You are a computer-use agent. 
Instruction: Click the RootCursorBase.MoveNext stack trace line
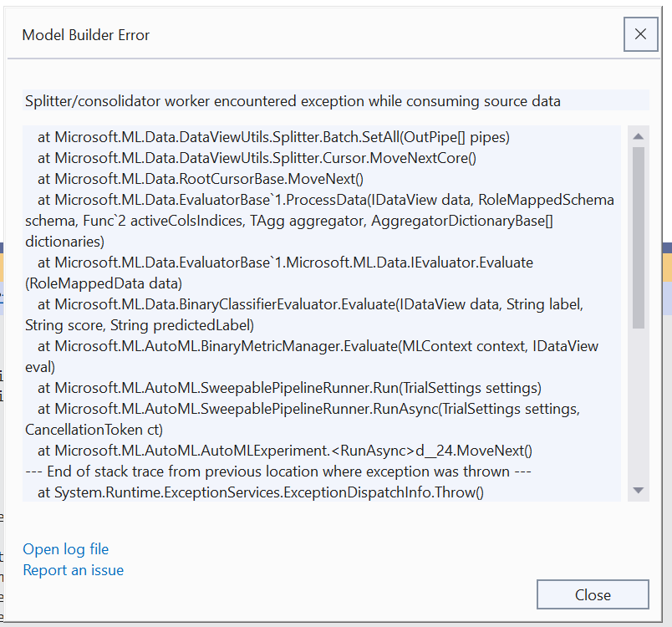coord(212,178)
